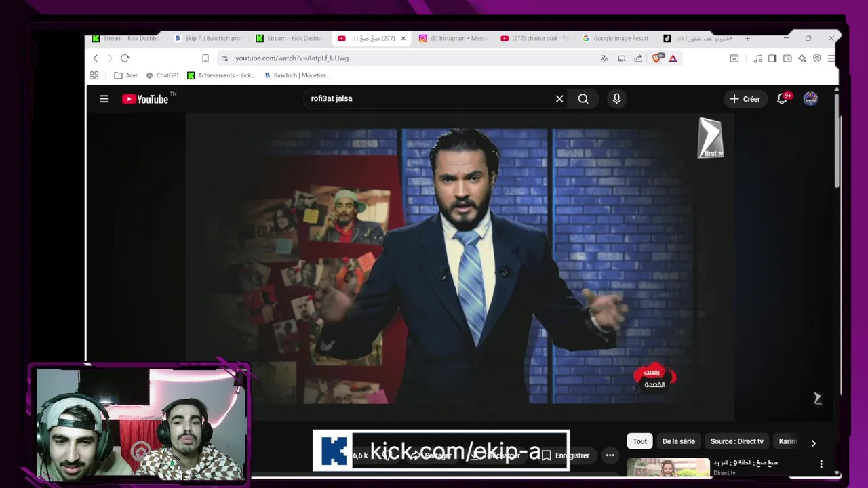
Task: View site information icon beside the URL
Action: click(224, 58)
